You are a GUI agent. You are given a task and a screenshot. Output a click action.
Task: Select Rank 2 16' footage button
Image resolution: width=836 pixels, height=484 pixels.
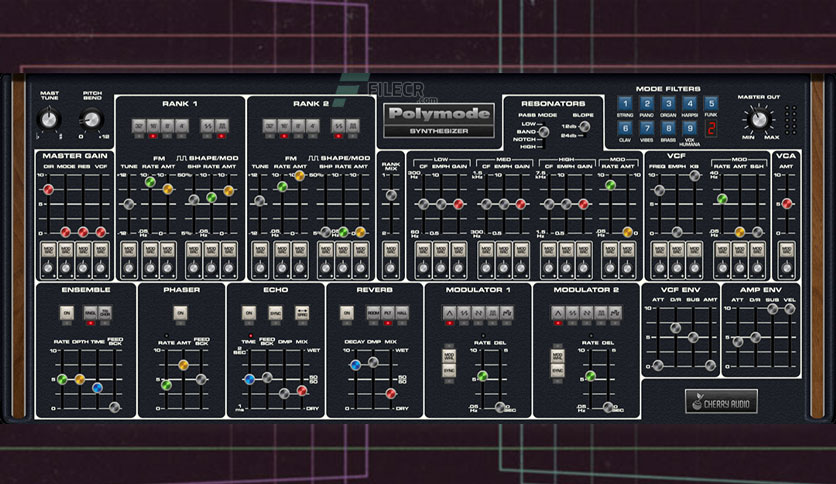[x=284, y=126]
